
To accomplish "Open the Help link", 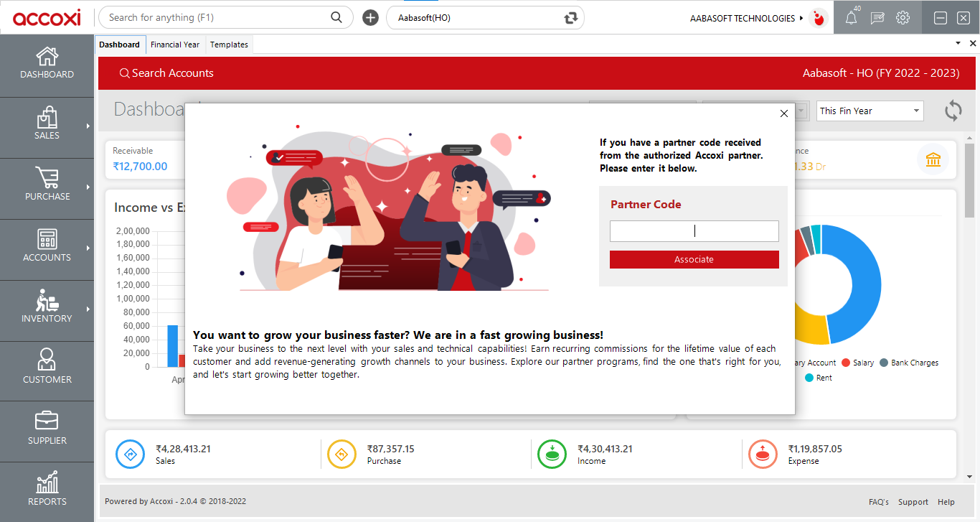I will click(x=946, y=502).
